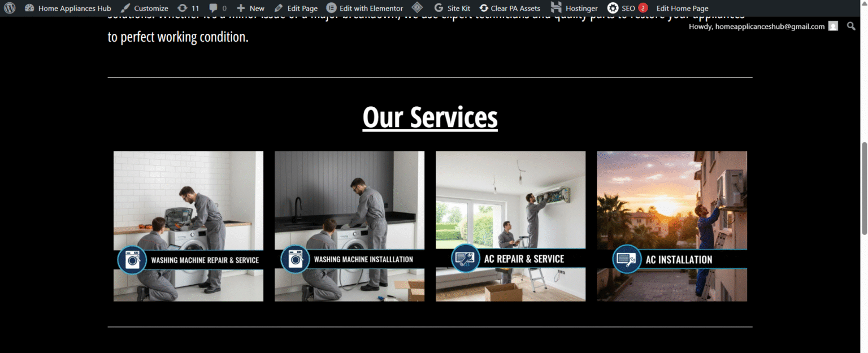Click the WordPress logo icon
Image resolution: width=868 pixels, height=353 pixels.
click(10, 8)
